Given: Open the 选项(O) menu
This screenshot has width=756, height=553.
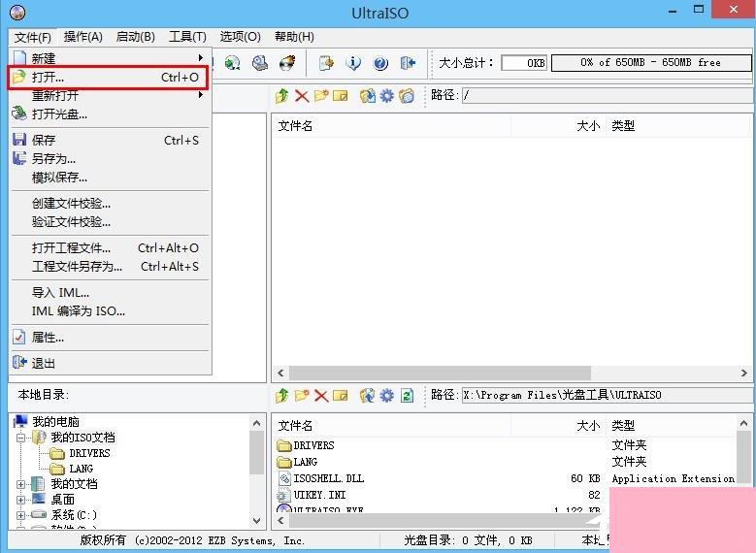Looking at the screenshot, I should pyautogui.click(x=240, y=37).
